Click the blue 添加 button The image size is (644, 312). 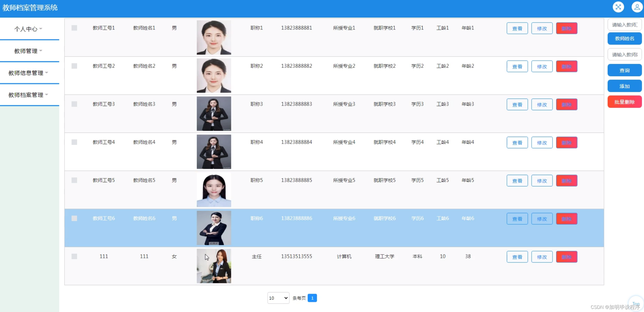click(x=624, y=86)
